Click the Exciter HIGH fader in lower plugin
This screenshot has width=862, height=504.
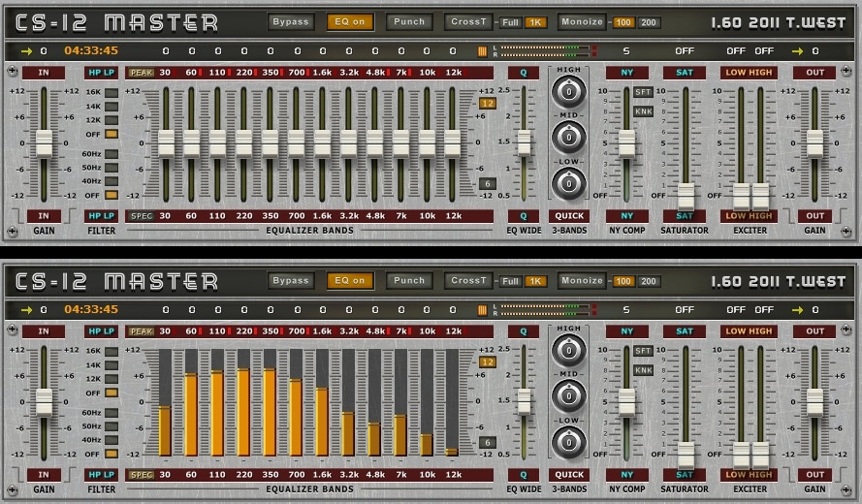tap(760, 456)
